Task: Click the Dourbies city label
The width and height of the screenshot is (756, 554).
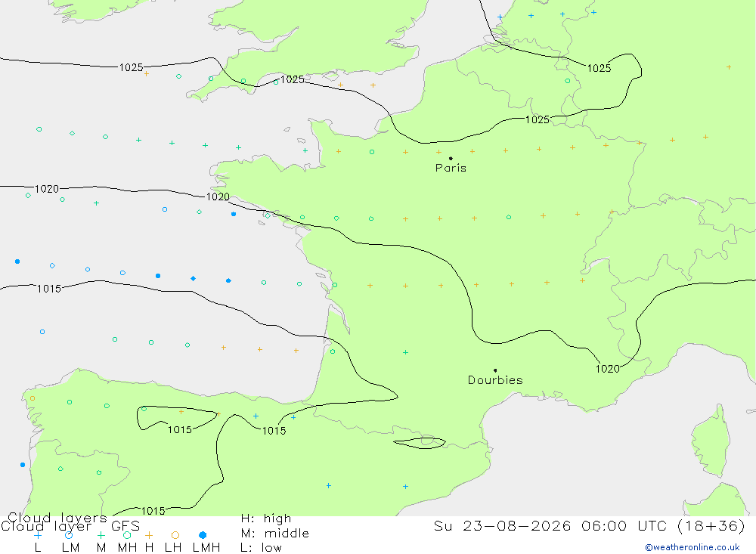Action: pyautogui.click(x=495, y=380)
